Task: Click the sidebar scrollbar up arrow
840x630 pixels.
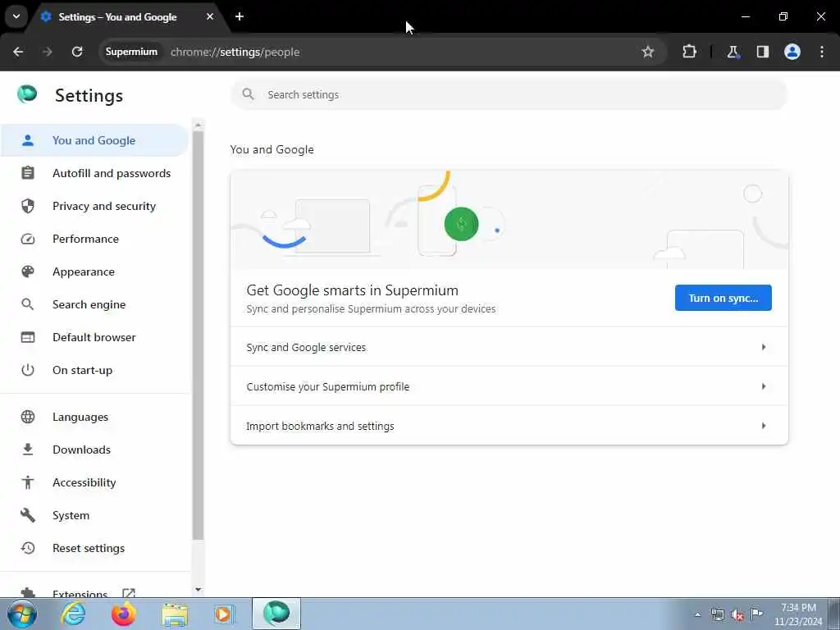Action: (x=199, y=125)
